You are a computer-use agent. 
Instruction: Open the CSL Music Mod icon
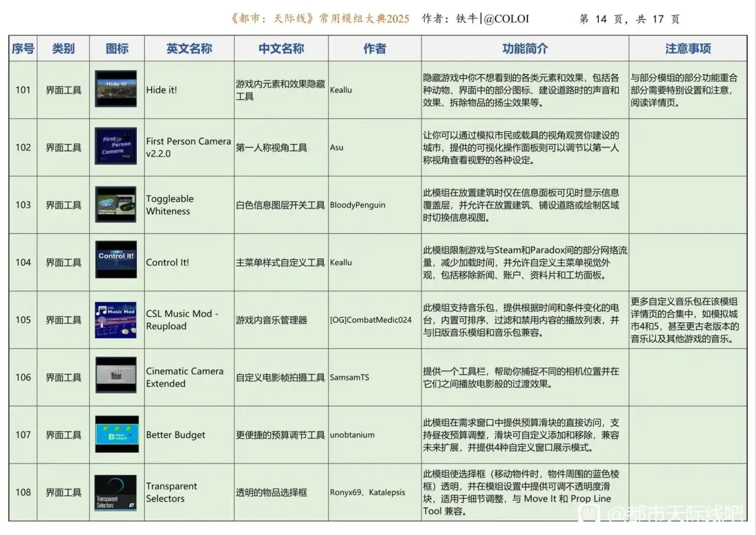point(116,320)
